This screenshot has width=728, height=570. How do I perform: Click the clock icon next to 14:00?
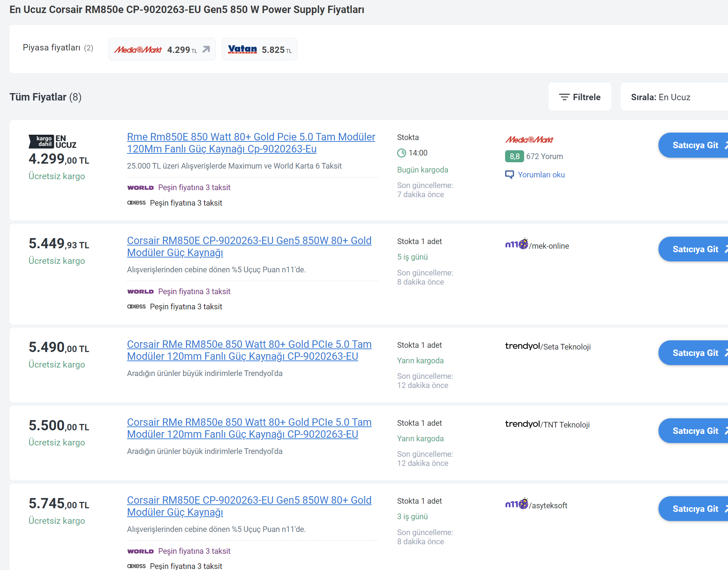[401, 153]
